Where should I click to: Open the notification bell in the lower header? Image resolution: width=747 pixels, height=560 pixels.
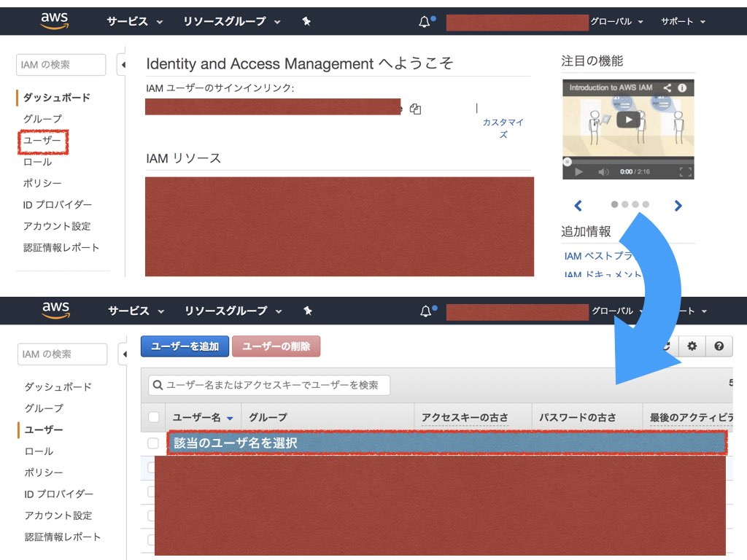(x=425, y=311)
